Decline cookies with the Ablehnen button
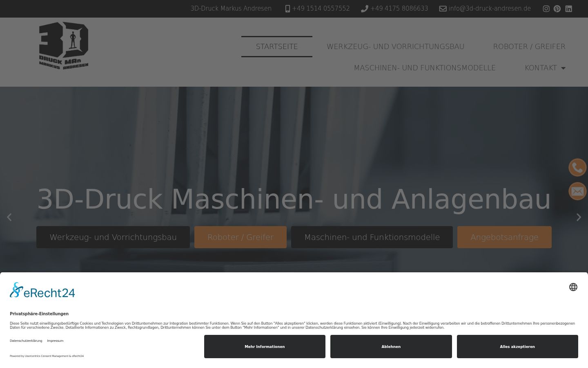 click(x=391, y=347)
